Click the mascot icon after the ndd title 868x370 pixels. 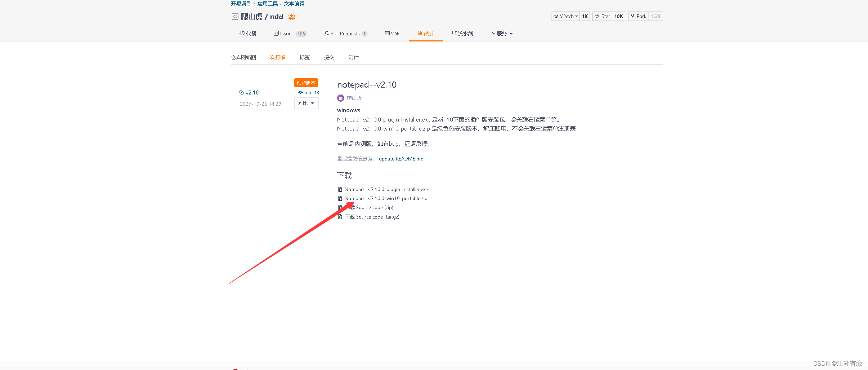click(291, 16)
